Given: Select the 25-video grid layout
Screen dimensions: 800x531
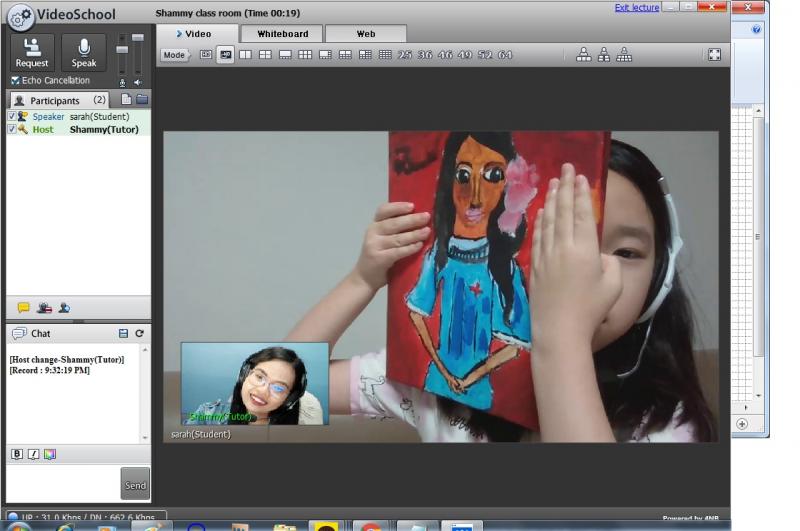Looking at the screenshot, I should [x=405, y=55].
